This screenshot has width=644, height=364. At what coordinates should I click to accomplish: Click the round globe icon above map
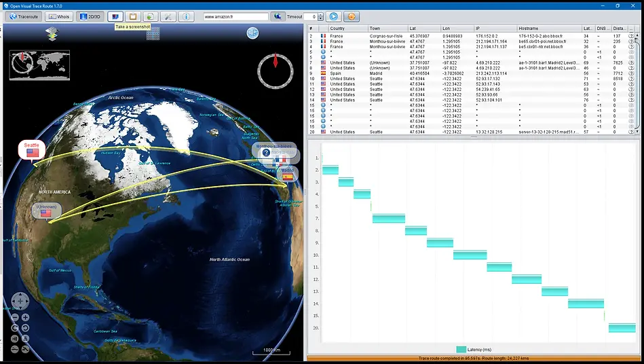coord(252,33)
